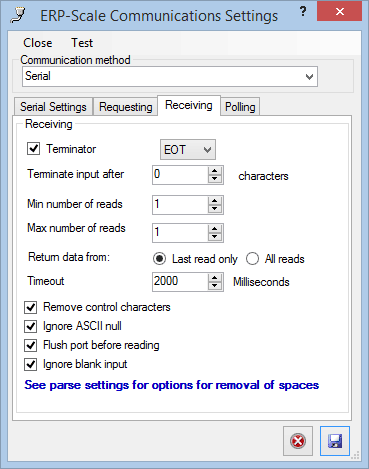Increase the Timeout value with up arrow
Image resolution: width=369 pixels, height=469 pixels.
click(x=215, y=278)
